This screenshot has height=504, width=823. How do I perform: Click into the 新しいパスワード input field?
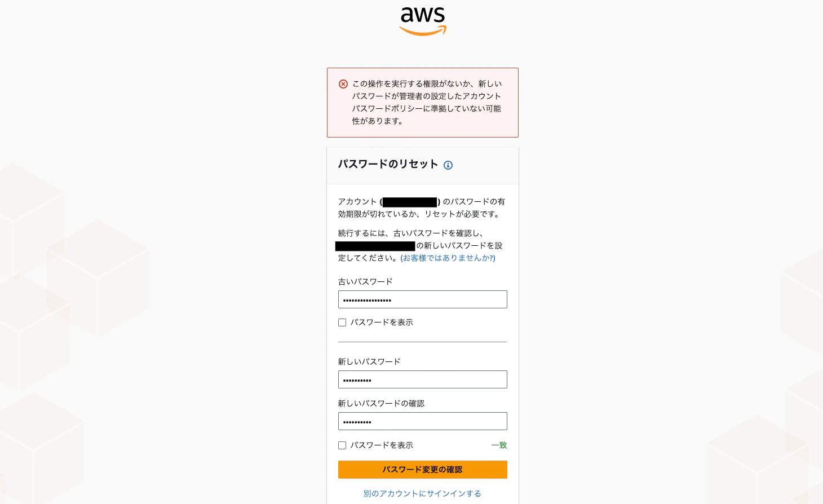tap(423, 379)
